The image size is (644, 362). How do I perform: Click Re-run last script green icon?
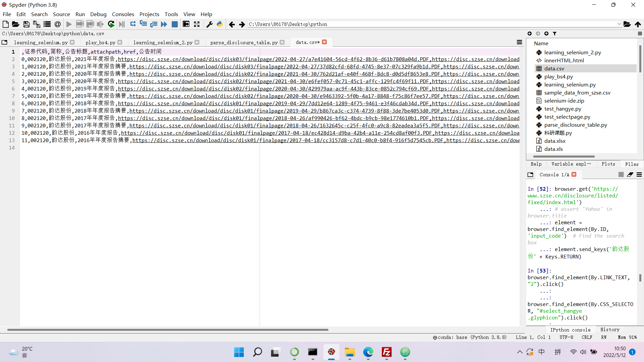pos(111,24)
